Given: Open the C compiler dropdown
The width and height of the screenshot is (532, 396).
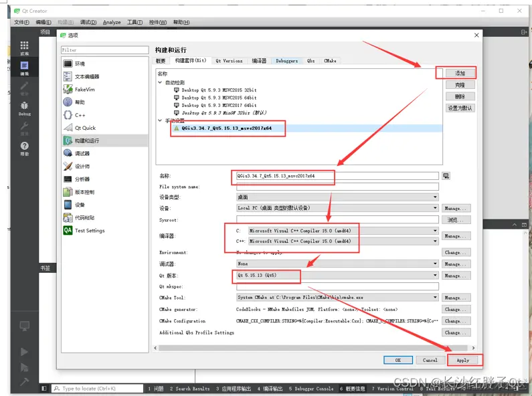Looking at the screenshot, I should [343, 231].
